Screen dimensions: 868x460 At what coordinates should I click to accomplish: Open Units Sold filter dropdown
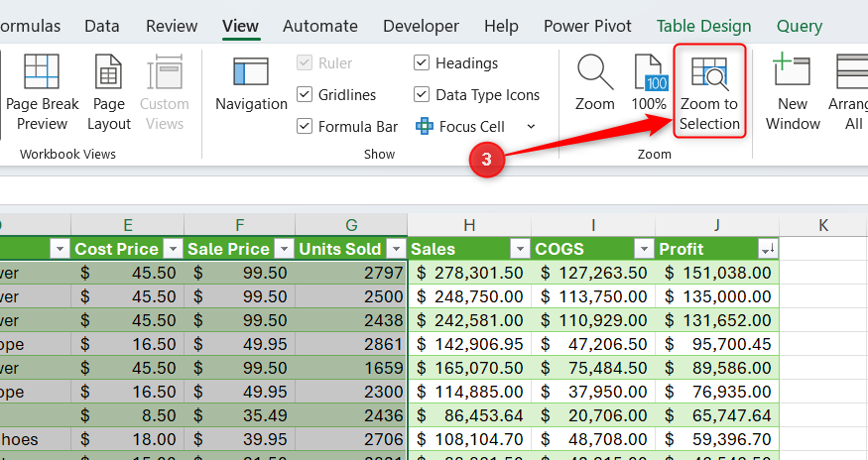pos(396,249)
